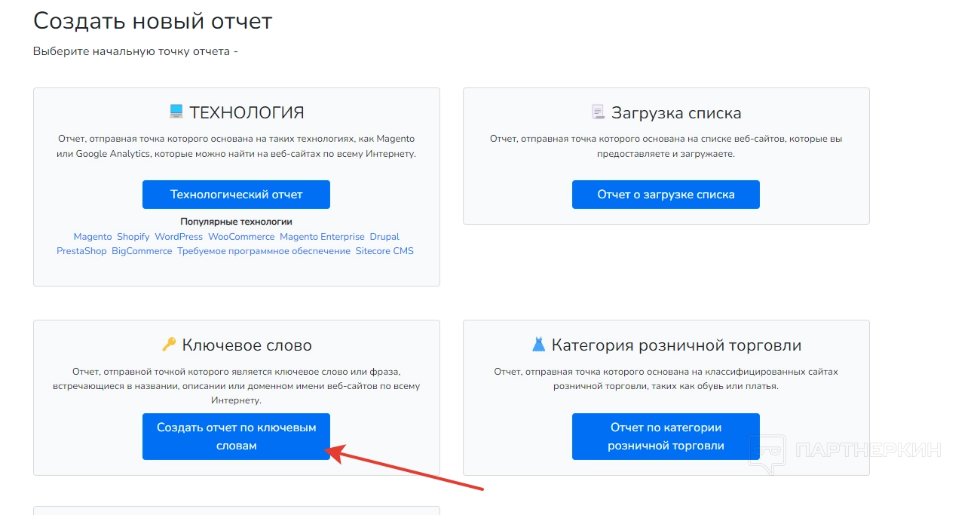Open Отчет по категории розничной торговли
This screenshot has width=980, height=515.
click(666, 437)
